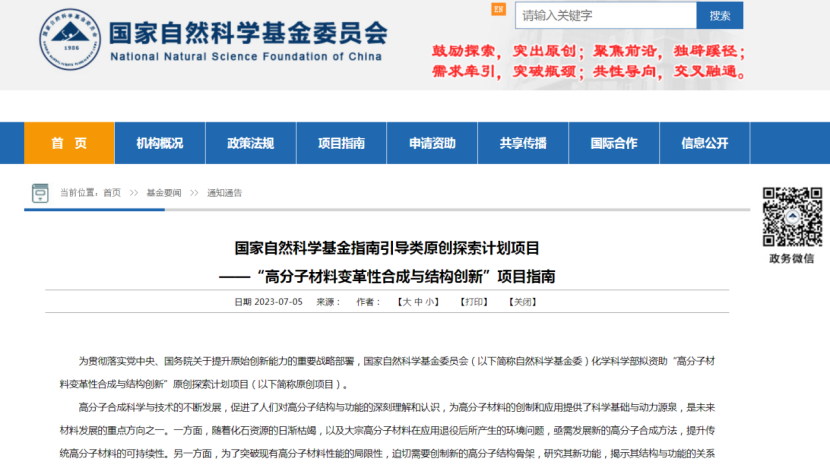Open the 国际合作 menu
The image size is (830, 466).
click(613, 143)
